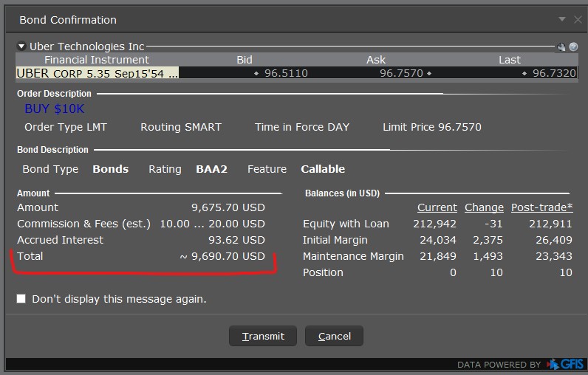This screenshot has width=588, height=375.
Task: Click Limit Price 96.7570 text
Action: coord(432,127)
